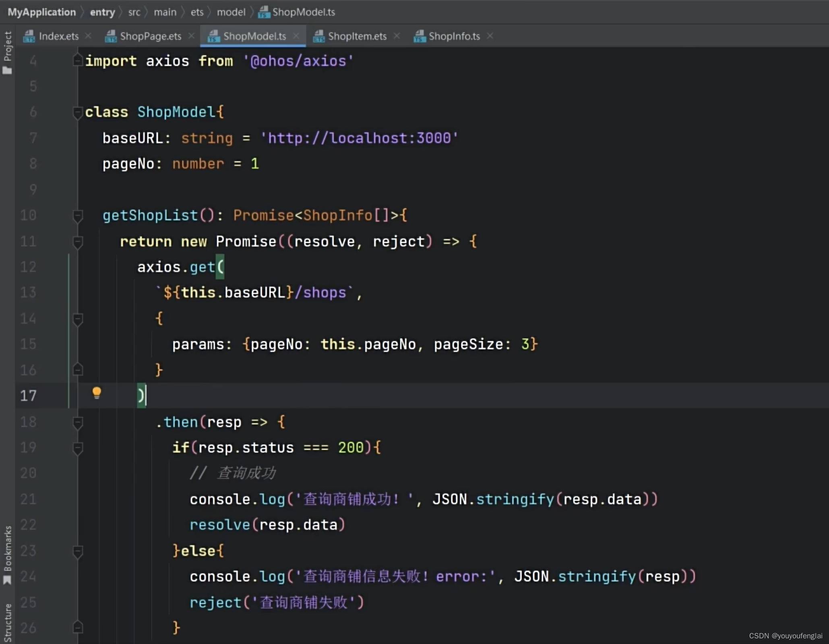Click the light bulb quick-fix icon on line 17
This screenshot has width=829, height=644.
97,393
